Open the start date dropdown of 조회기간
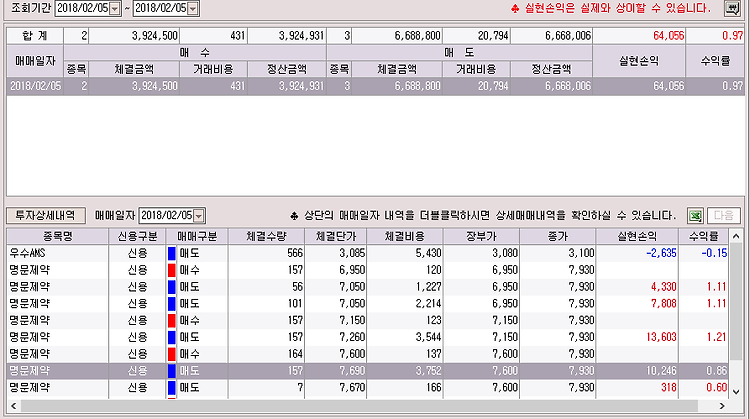This screenshot has width=750, height=419. point(115,8)
